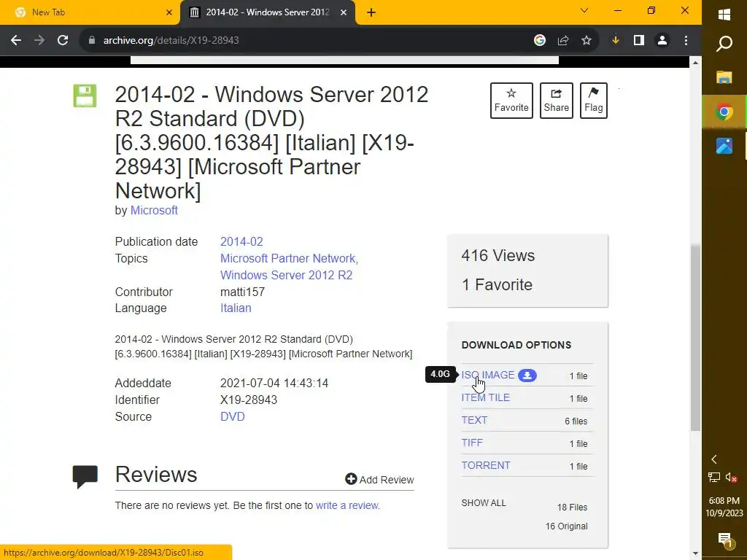Expand the TEXT download options
This screenshot has width=747, height=560.
(474, 420)
